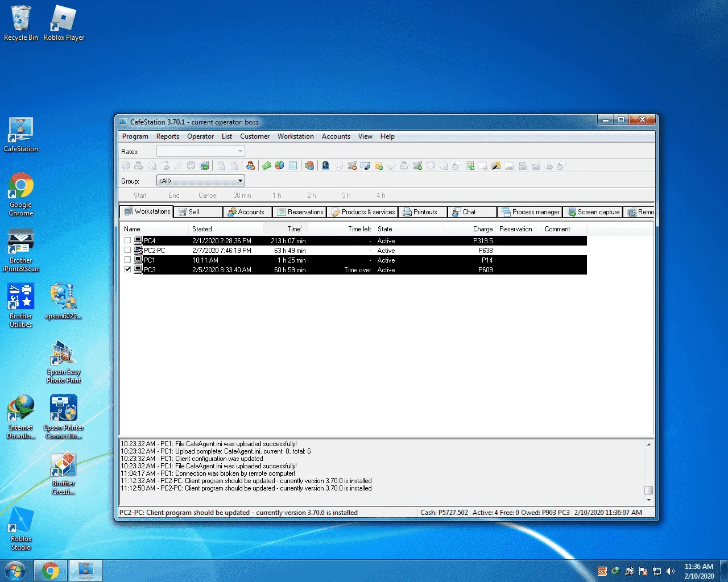Screen dimensions: 728x582
Task: Select the Brother Creative desktop icon
Action: tap(64, 473)
